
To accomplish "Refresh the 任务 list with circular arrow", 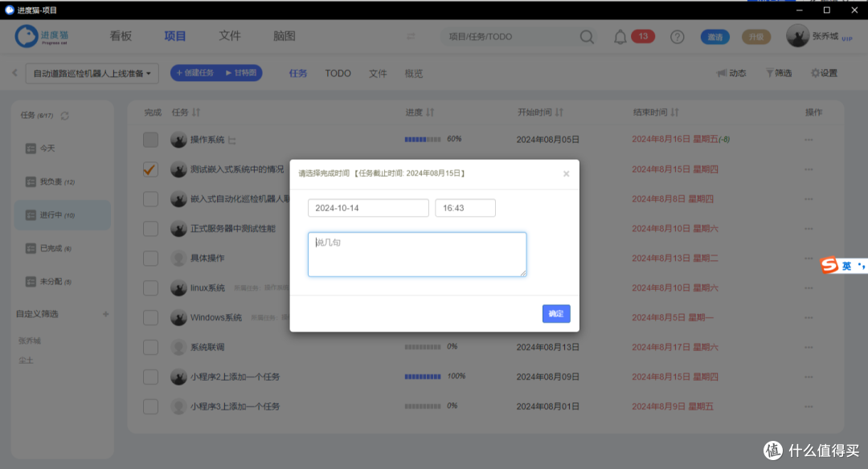I will point(65,116).
